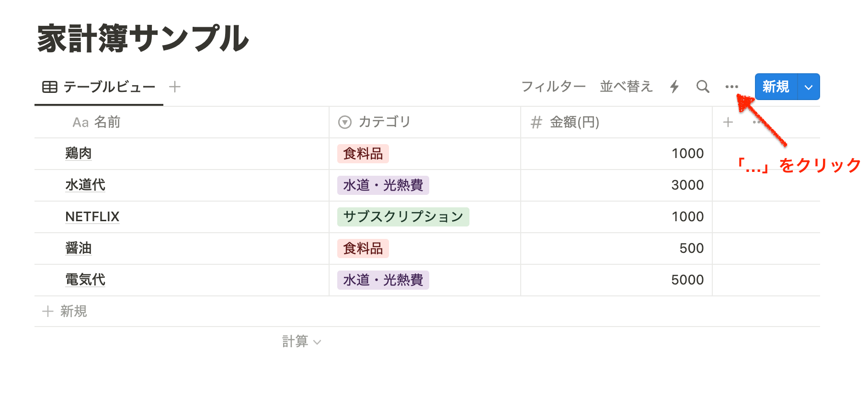Open the 並べ替え sort menu

pos(626,87)
